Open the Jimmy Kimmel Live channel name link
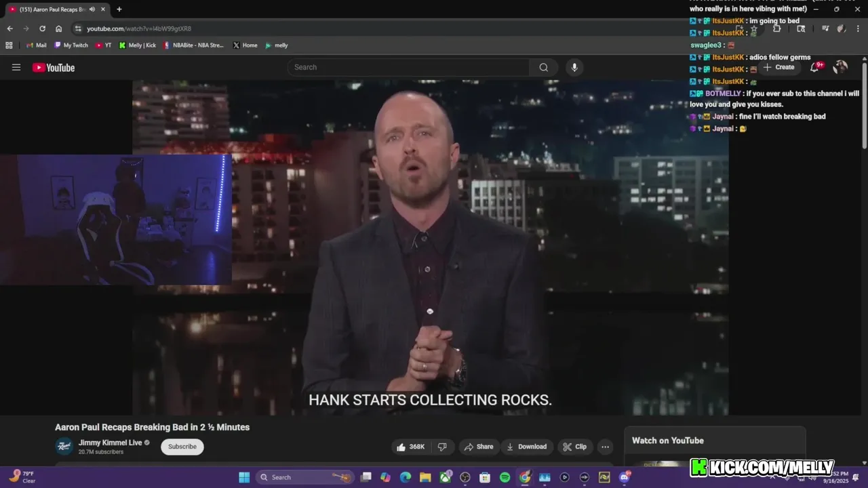 [x=110, y=443]
